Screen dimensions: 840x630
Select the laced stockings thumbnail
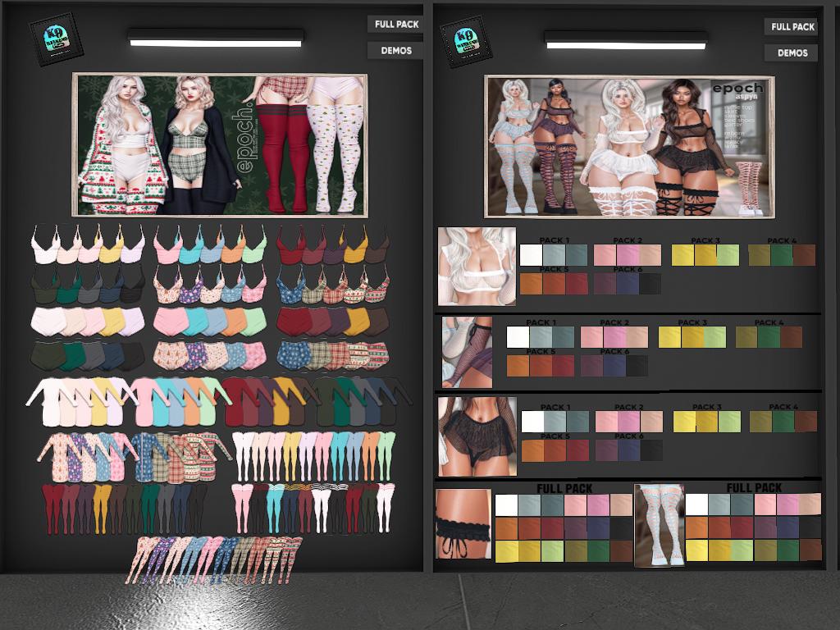659,525
